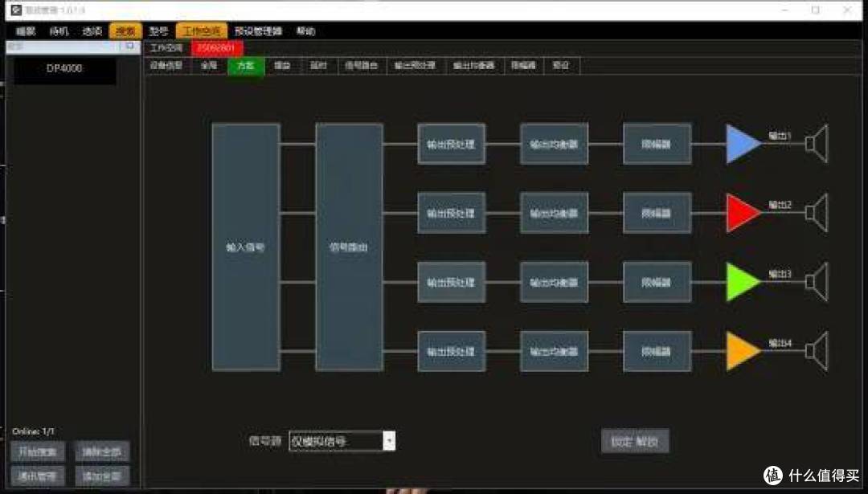Click the green amplifier triangle for output 3
The height and width of the screenshot is (494, 868).
click(743, 282)
